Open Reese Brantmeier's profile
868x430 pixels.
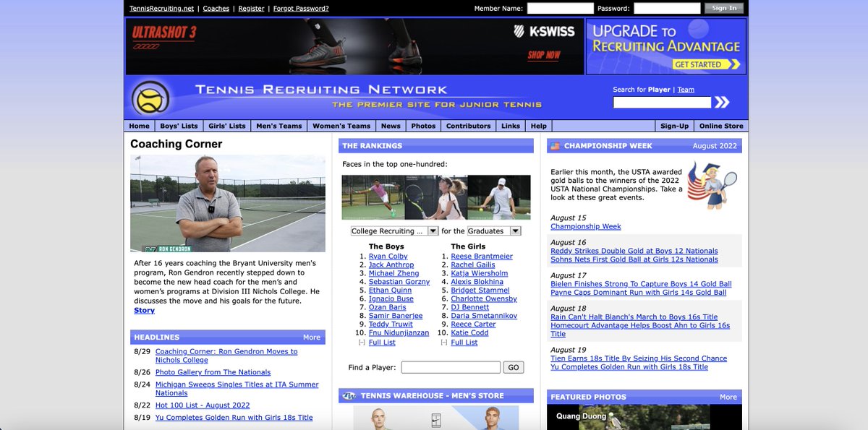point(482,256)
